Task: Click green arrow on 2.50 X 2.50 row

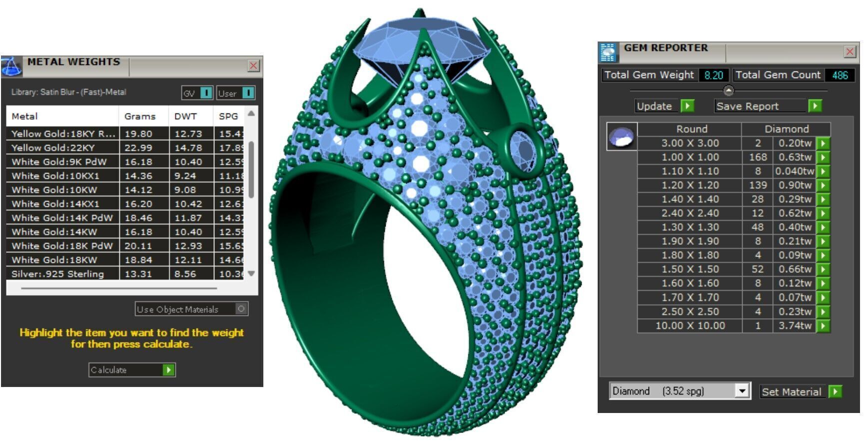Action: 823,312
